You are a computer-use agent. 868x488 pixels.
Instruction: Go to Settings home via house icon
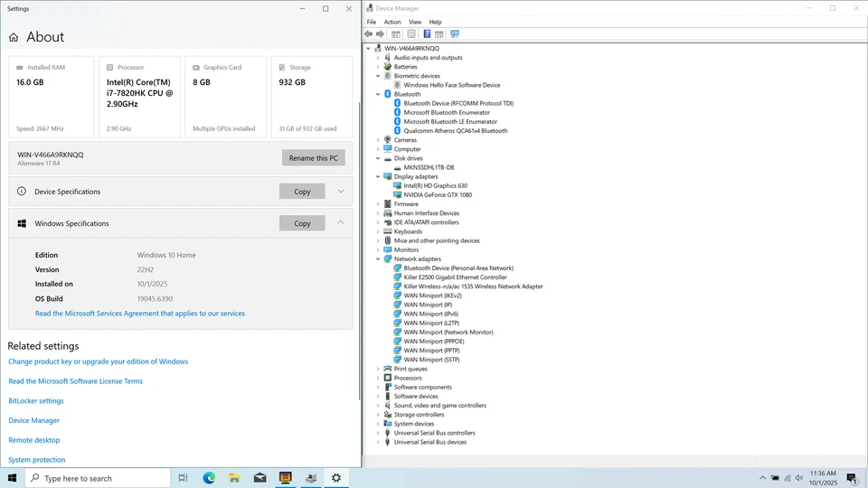[14, 37]
